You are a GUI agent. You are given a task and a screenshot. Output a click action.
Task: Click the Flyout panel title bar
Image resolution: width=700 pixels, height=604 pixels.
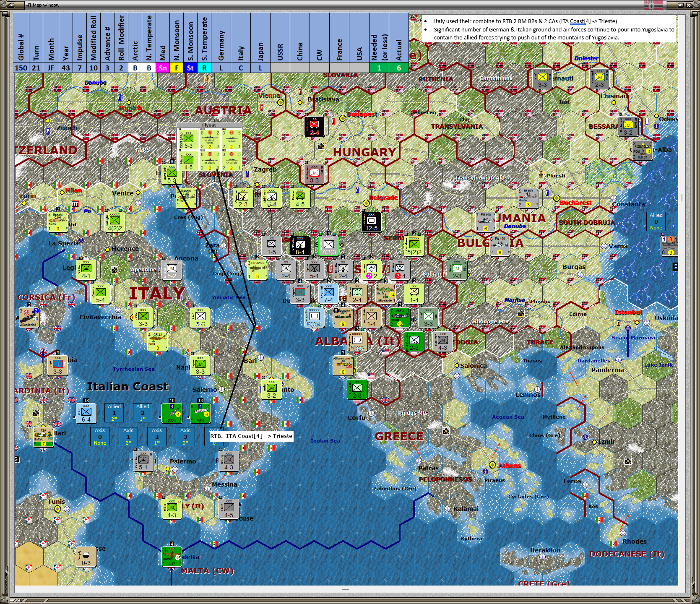pyautogui.click(x=209, y=125)
